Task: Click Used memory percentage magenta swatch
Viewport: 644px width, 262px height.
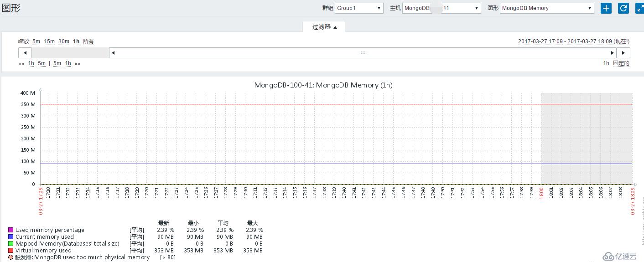Action: tap(11, 230)
